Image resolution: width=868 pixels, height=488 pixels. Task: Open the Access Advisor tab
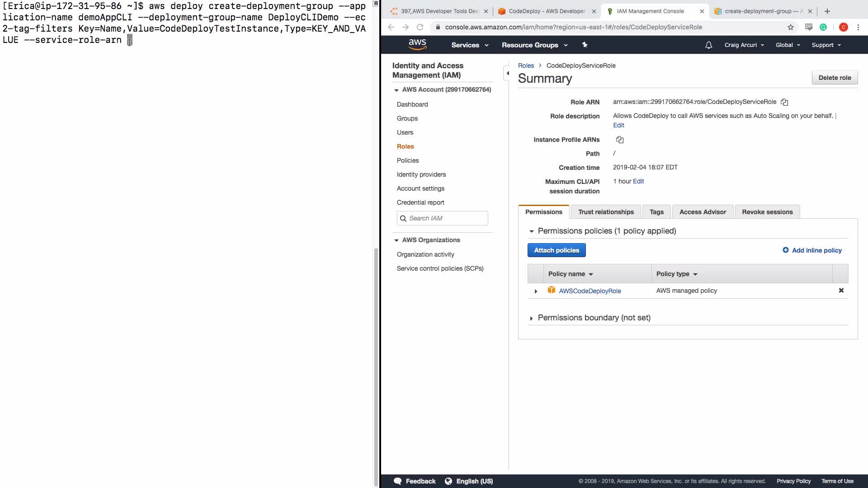[x=703, y=212]
